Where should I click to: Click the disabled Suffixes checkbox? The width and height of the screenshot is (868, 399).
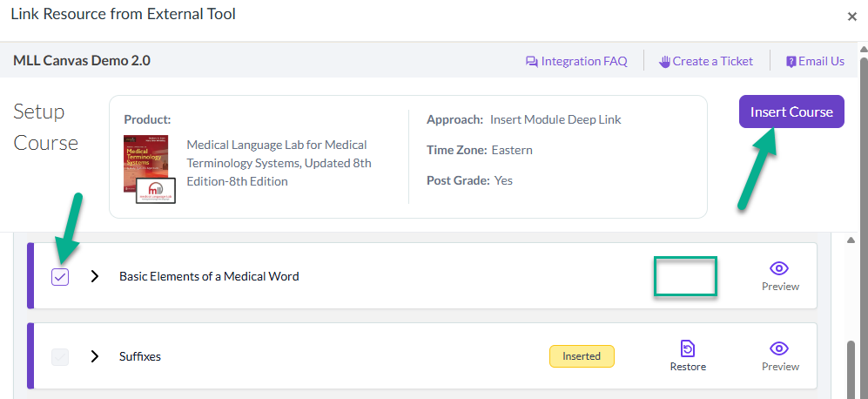[60, 357]
